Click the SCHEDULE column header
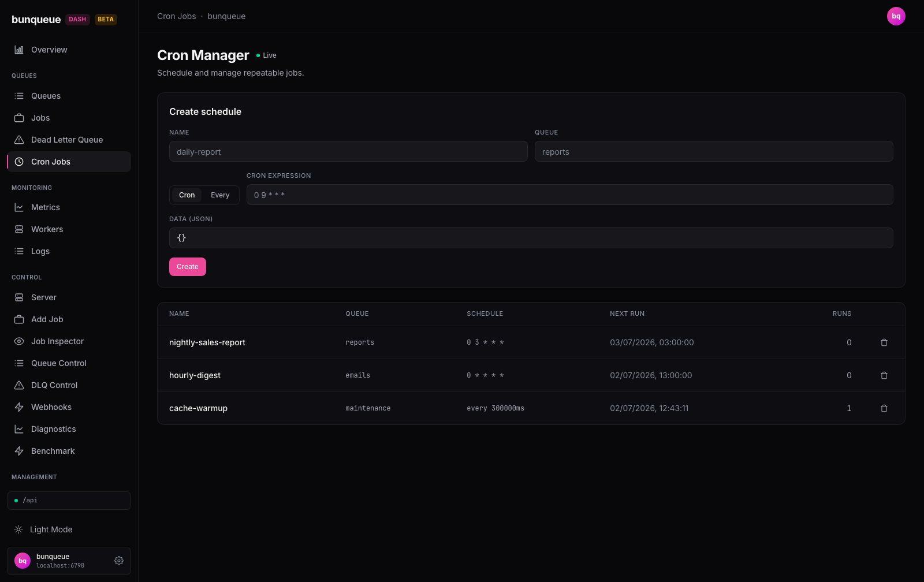The image size is (924, 582). [485, 314]
